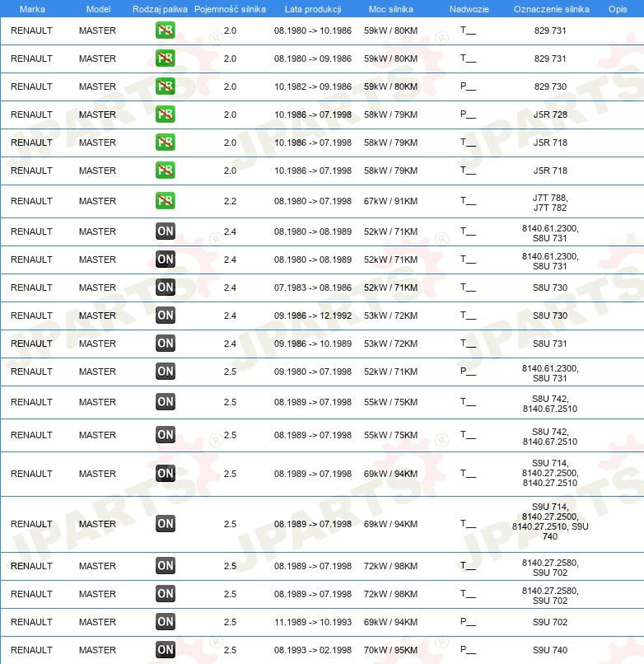Click the Pojemność silnika column header

230,9
